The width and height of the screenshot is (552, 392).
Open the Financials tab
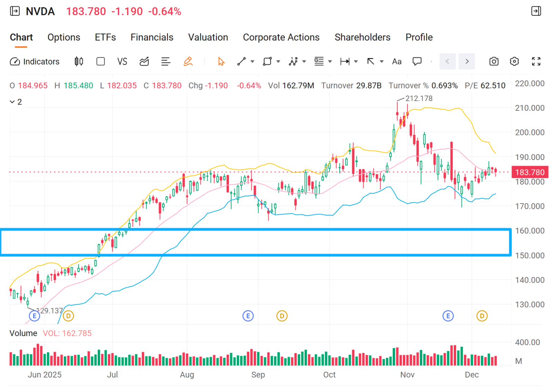(x=152, y=37)
